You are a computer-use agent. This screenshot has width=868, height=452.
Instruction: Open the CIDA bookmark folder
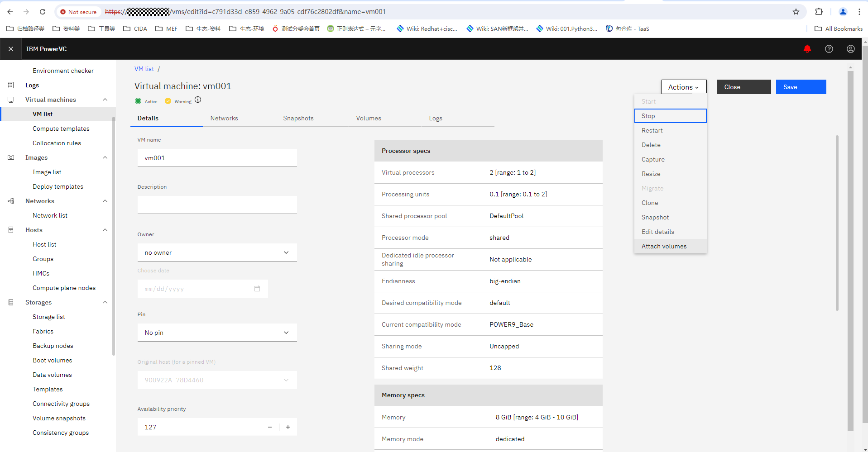tap(135, 29)
